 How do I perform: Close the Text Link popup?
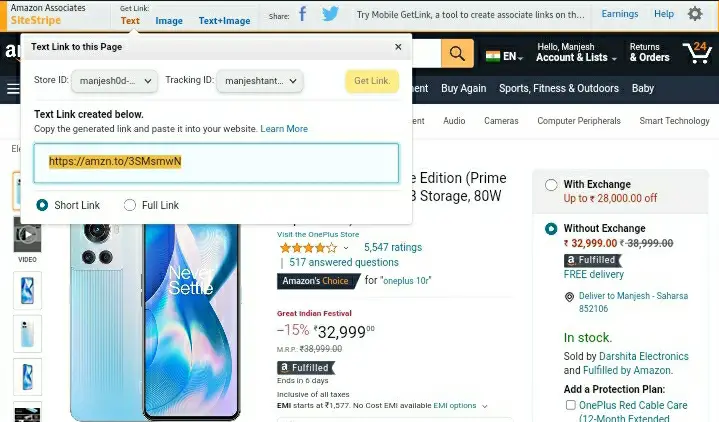pyautogui.click(x=398, y=47)
